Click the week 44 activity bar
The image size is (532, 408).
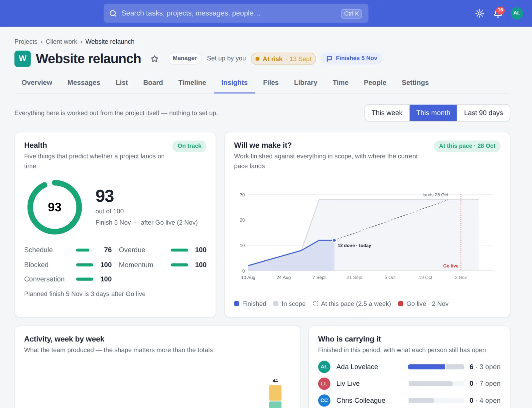pos(275,396)
